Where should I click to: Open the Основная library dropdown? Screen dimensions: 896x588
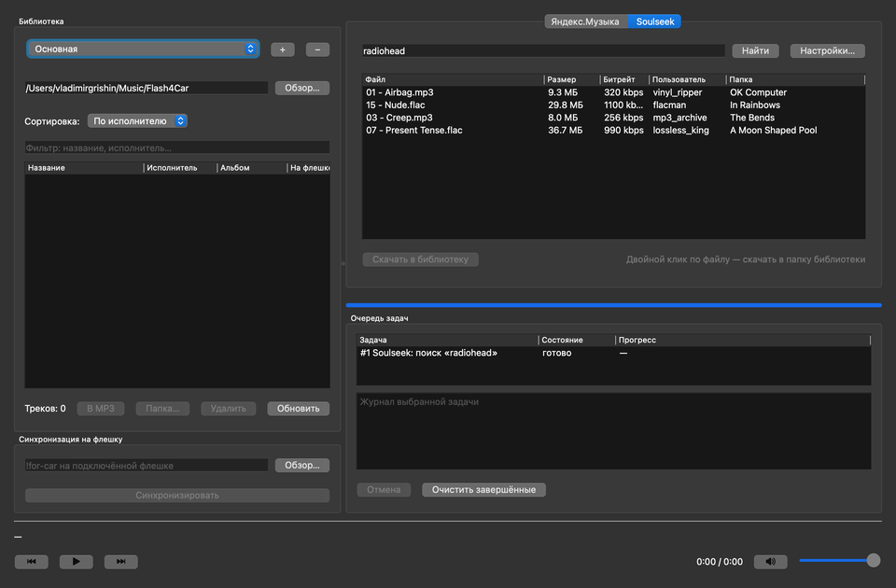(143, 49)
